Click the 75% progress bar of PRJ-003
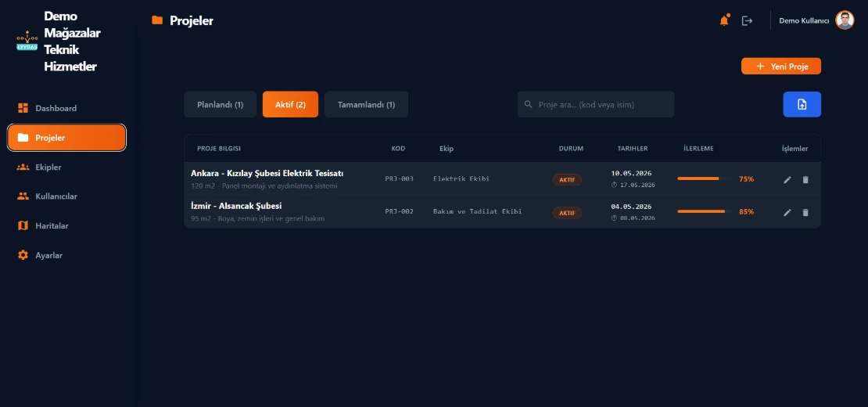 tap(705, 179)
